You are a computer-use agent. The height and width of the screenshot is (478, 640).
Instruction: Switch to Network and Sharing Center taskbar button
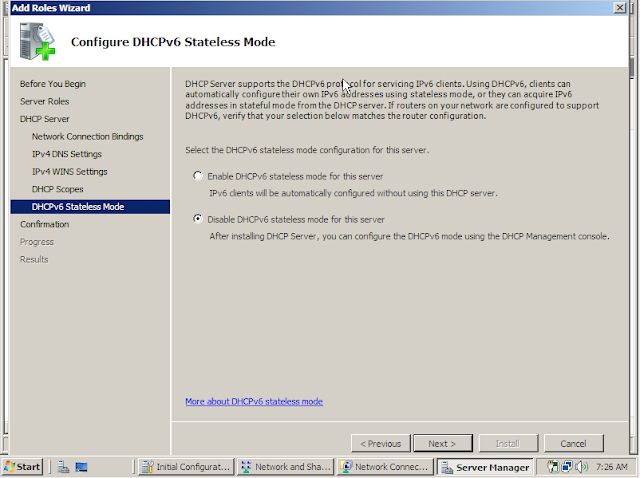285,467
